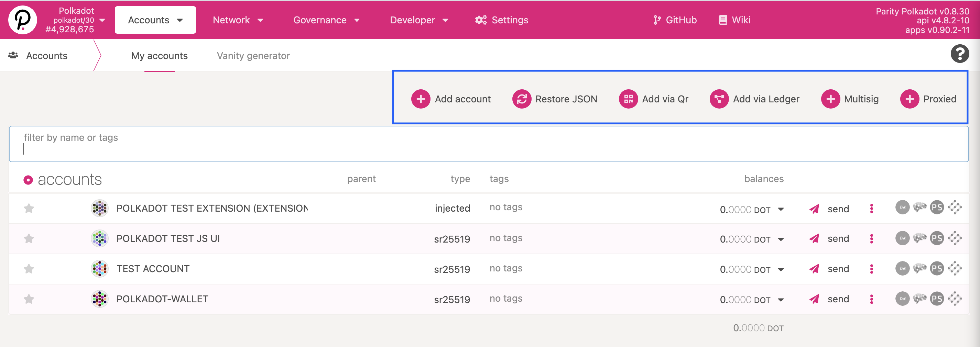Toggle the star for POLKADOT TEST JS UI
The image size is (980, 347).
click(29, 239)
